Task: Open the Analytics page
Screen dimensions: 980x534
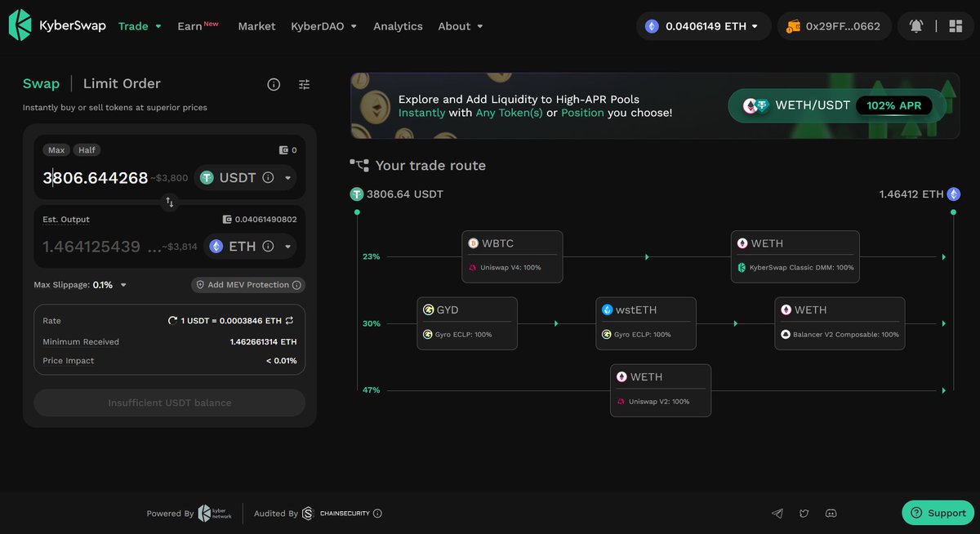Action: (x=398, y=26)
